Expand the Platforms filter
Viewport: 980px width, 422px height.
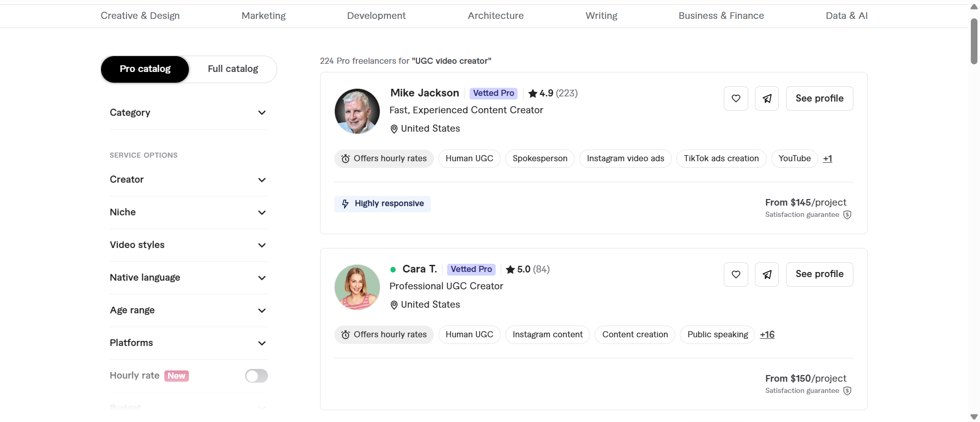pyautogui.click(x=188, y=343)
